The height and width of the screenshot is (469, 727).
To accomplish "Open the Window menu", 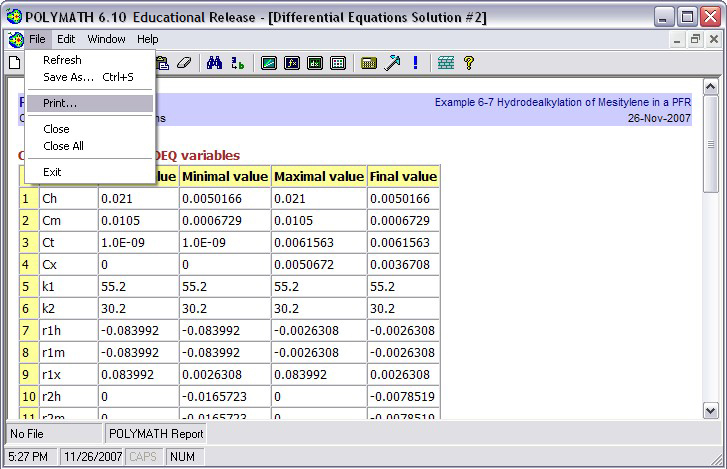I will point(106,39).
